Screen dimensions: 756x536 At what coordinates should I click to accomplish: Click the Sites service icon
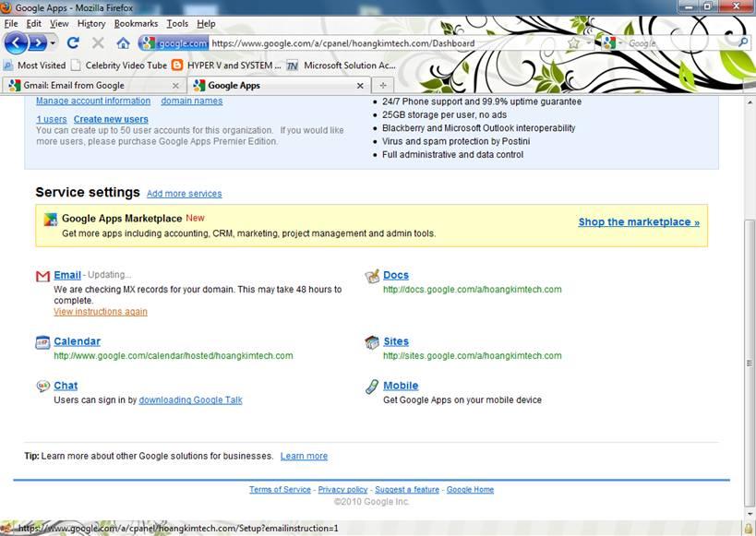coord(372,342)
